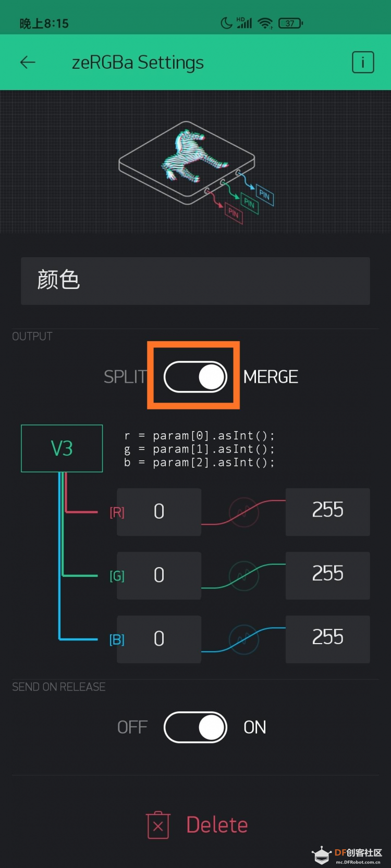Open the V3 pin selector

point(62,448)
